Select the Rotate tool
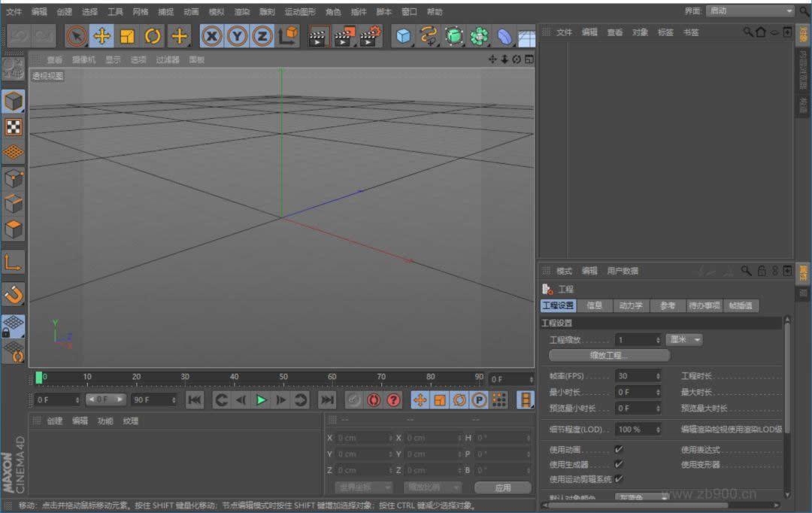 point(153,35)
